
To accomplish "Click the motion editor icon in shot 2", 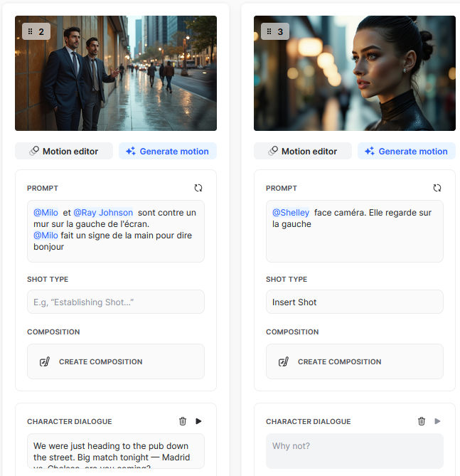I will (x=34, y=151).
